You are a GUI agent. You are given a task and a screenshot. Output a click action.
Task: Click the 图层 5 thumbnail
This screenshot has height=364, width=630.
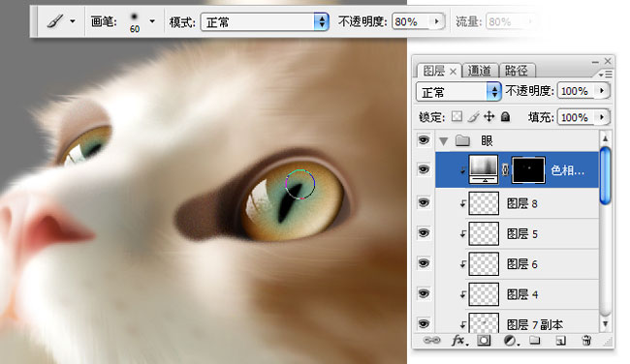pyautogui.click(x=484, y=233)
